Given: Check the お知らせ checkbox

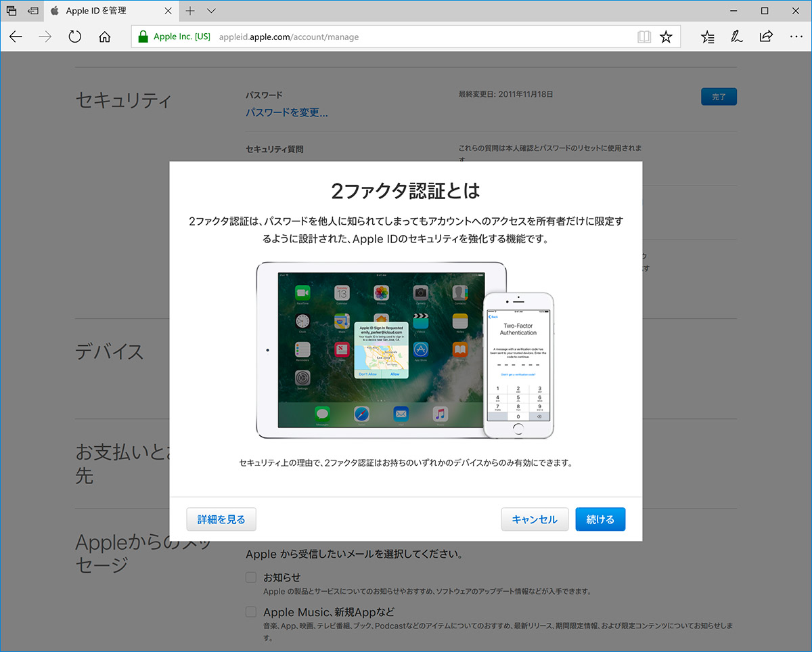Looking at the screenshot, I should click(251, 578).
